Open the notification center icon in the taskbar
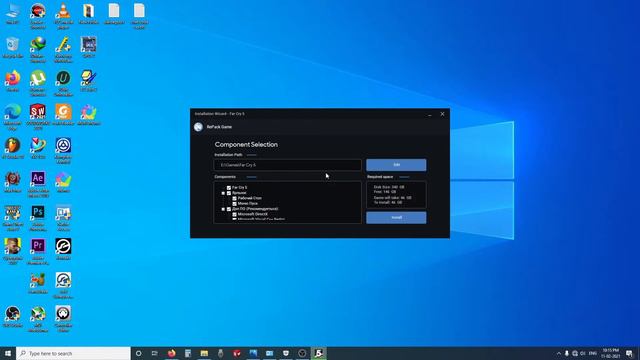640x360 pixels. tap(629, 353)
